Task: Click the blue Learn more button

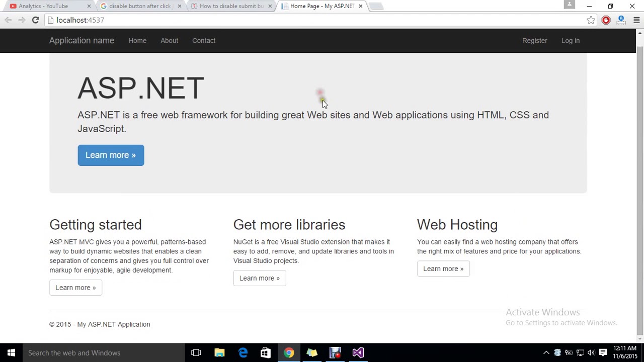Action: [111, 155]
